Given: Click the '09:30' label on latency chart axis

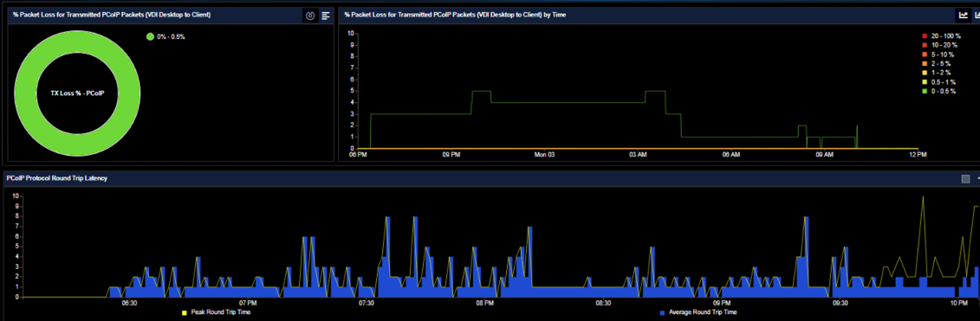Looking at the screenshot, I should 840,303.
